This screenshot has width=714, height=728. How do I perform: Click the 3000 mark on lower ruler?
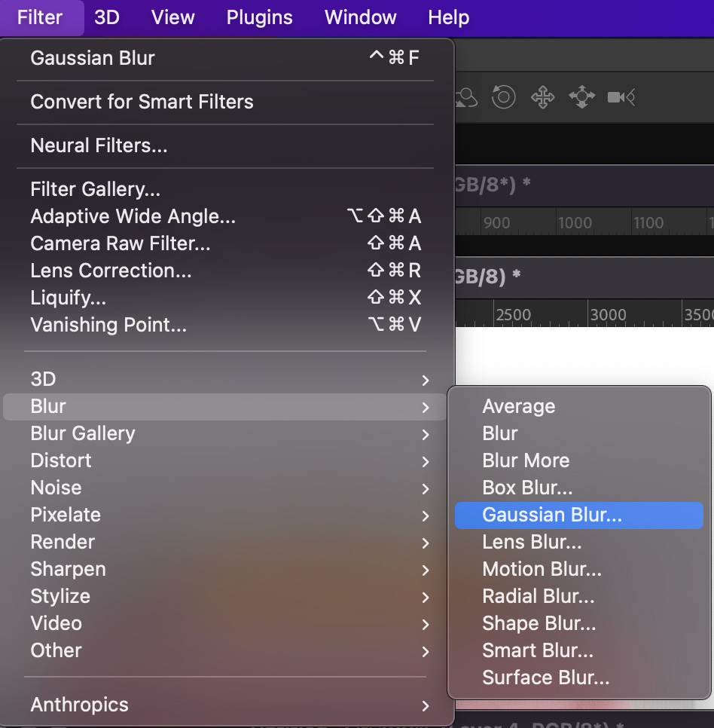click(x=608, y=315)
